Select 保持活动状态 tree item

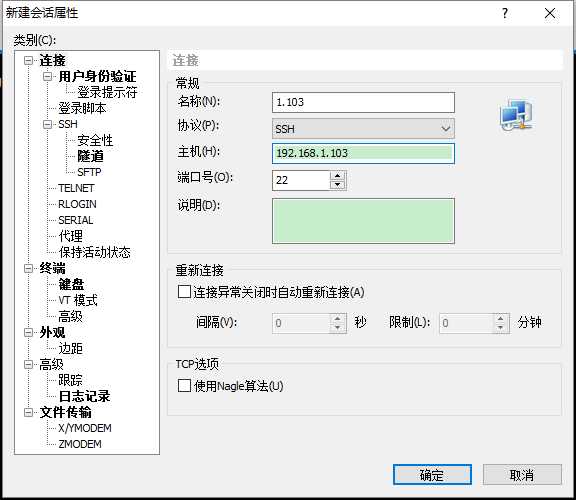pyautogui.click(x=94, y=252)
